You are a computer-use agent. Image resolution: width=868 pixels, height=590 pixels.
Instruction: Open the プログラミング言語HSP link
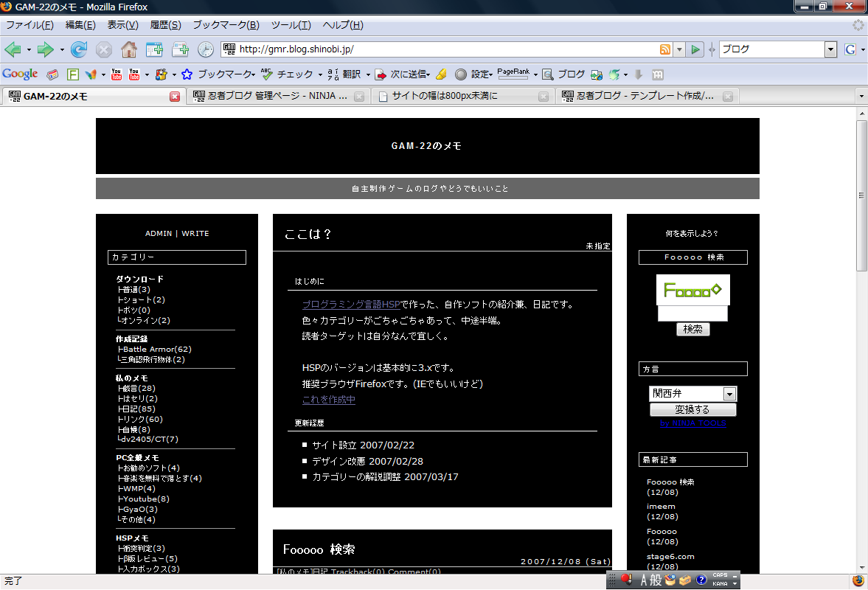point(351,305)
